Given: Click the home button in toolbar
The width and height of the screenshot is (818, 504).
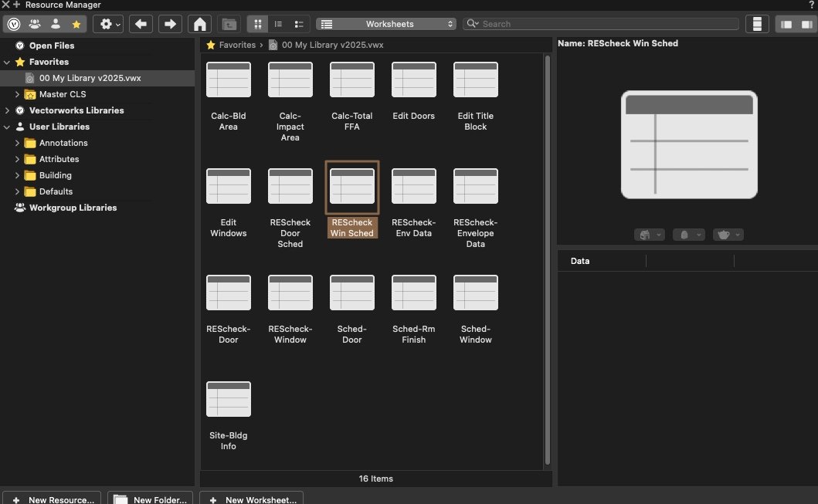Looking at the screenshot, I should pyautogui.click(x=199, y=24).
